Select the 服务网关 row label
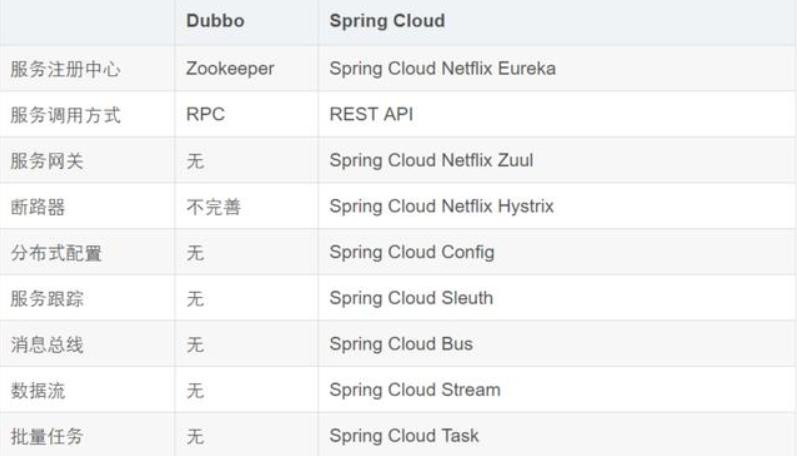This screenshot has width=797, height=462. coord(47,161)
